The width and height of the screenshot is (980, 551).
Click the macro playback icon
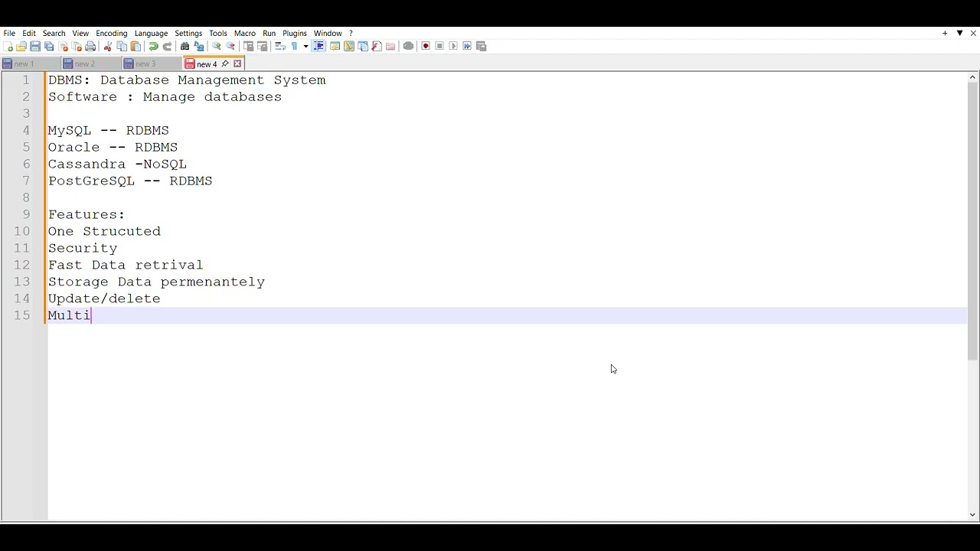pos(453,46)
